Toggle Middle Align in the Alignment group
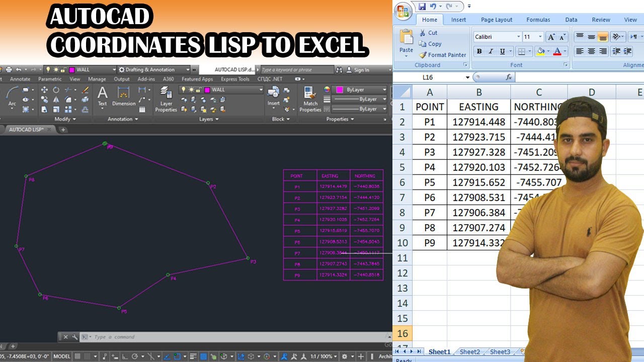 (x=591, y=37)
